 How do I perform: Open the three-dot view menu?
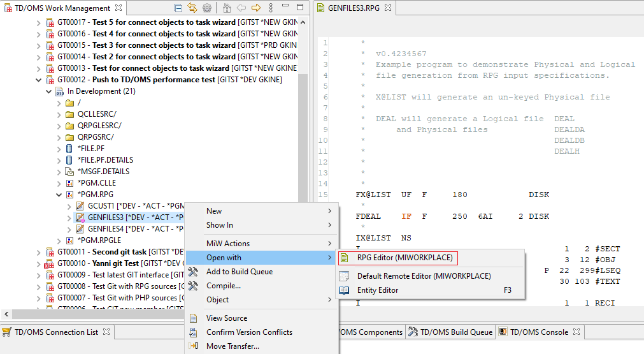click(x=271, y=8)
